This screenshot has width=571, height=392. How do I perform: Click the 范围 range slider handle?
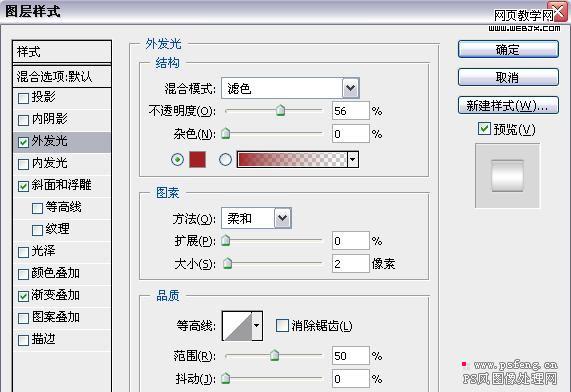point(274,355)
